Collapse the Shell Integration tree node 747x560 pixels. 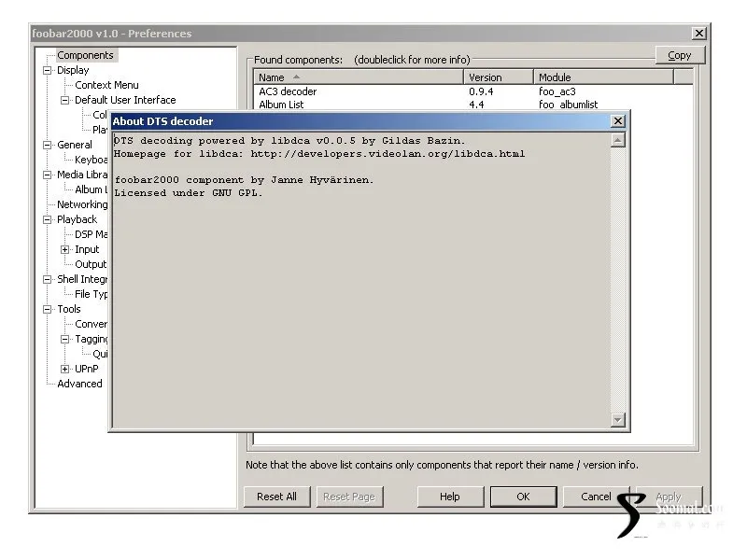click(48, 279)
